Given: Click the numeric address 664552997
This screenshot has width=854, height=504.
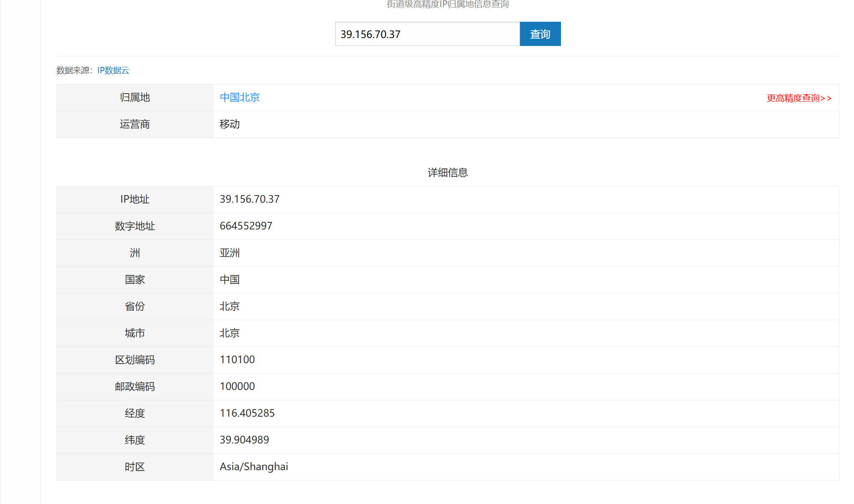Looking at the screenshot, I should pos(246,226).
